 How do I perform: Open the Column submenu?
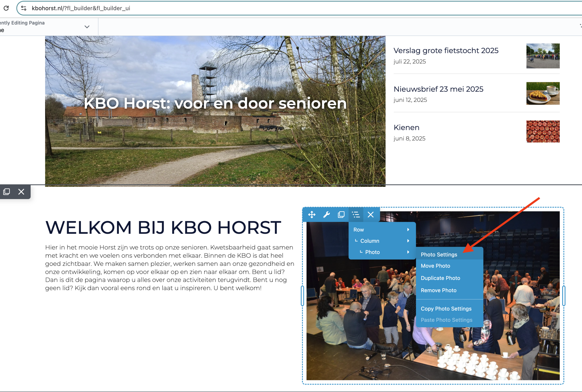pos(382,241)
